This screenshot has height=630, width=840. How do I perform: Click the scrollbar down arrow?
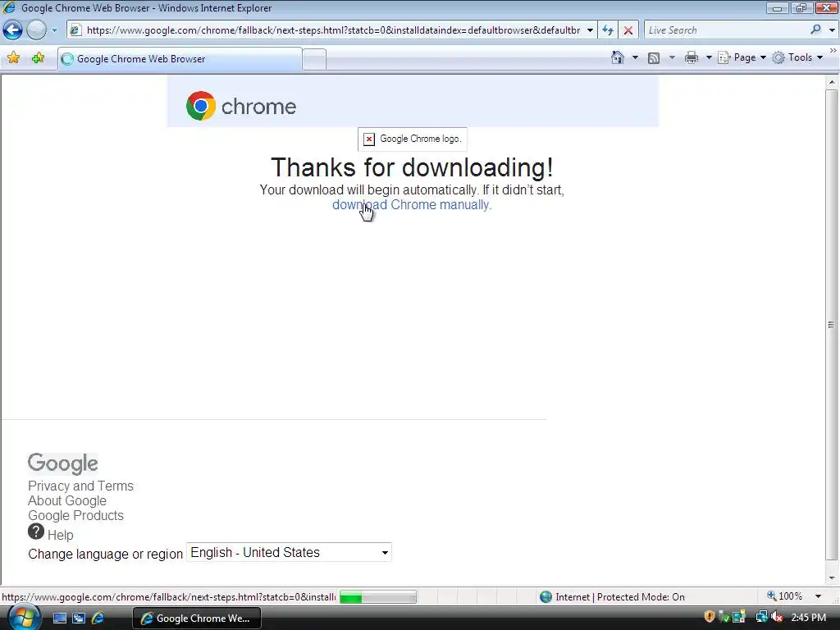pos(832,578)
